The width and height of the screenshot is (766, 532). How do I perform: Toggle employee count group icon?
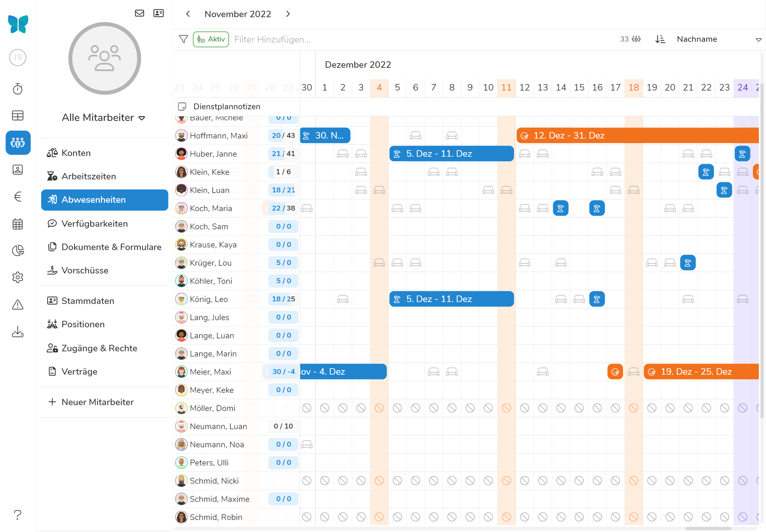636,39
